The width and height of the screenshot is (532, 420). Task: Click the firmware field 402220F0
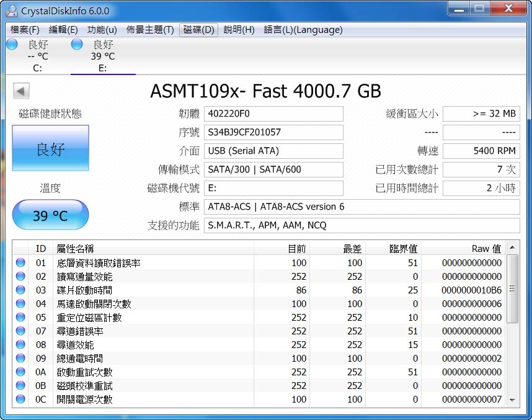point(273,114)
